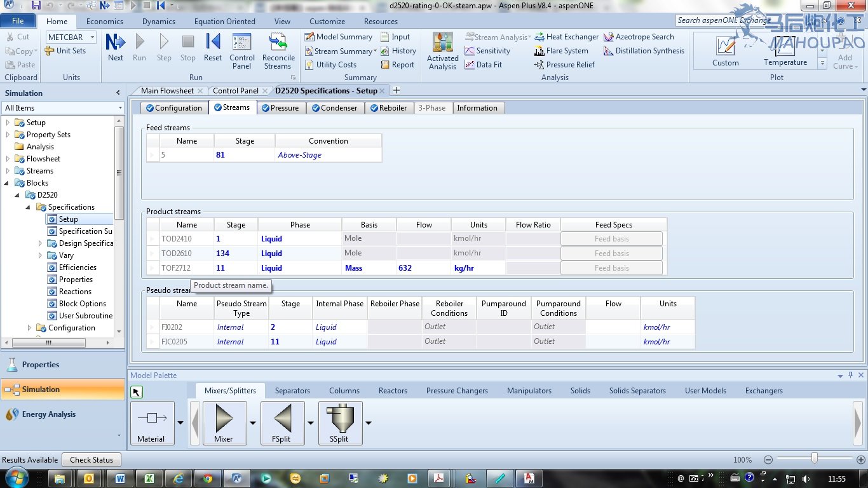868x488 pixels.
Task: Add a new tab with plus button
Action: pyautogui.click(x=397, y=91)
